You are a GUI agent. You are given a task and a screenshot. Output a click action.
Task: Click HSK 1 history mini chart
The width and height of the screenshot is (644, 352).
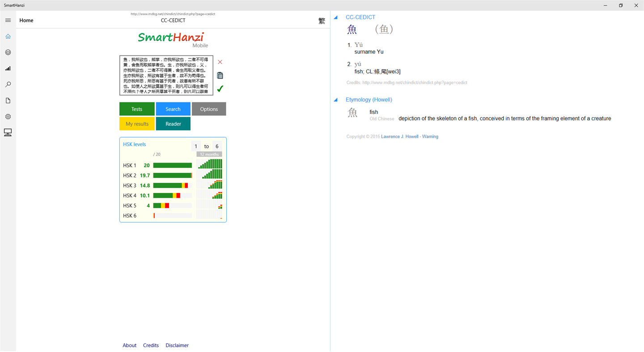click(209, 164)
